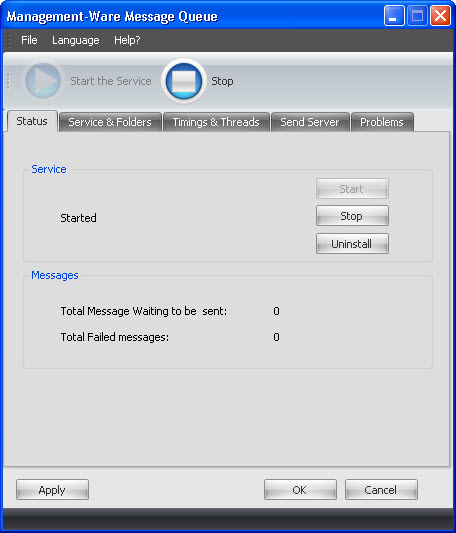Click the Apply button
456x533 pixels.
point(52,490)
